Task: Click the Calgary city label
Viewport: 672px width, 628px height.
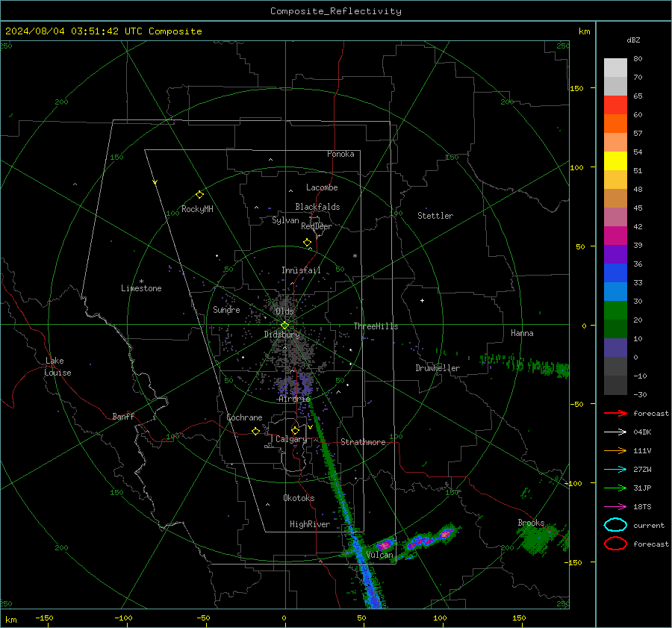Action: coord(291,439)
